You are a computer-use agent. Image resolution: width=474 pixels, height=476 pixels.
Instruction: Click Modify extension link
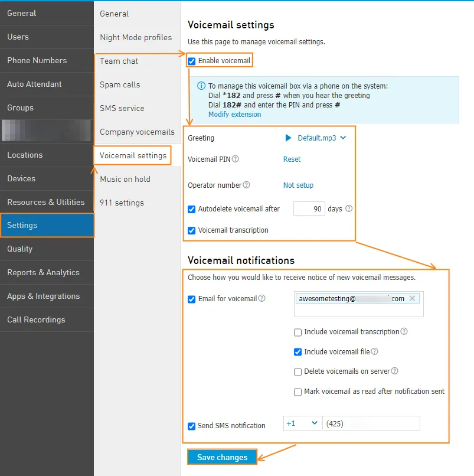[x=234, y=115]
